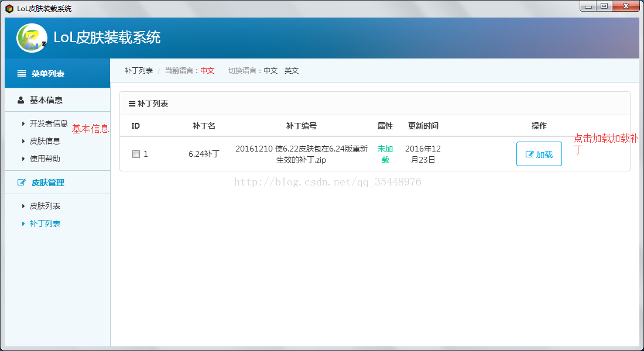Click the 操作 column header
The height and width of the screenshot is (351, 644).
[539, 126]
